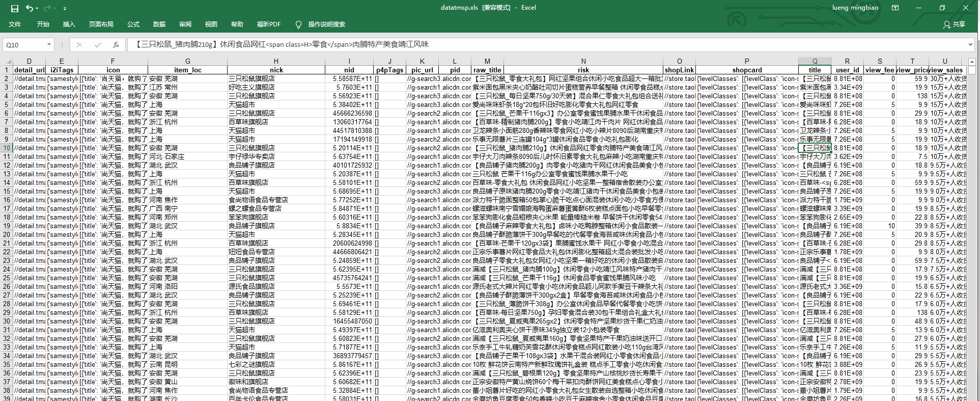This screenshot has width=980, height=401.
Task: Click cell 河北 石家庄 in item_loc column
Action: (x=188, y=156)
